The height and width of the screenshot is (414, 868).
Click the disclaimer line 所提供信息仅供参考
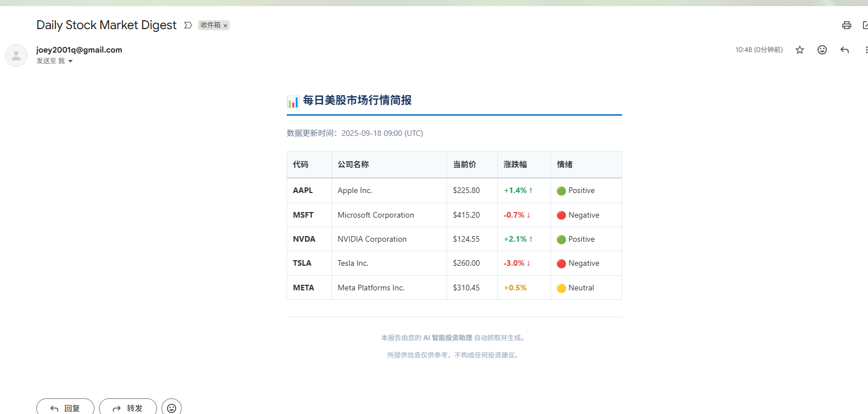click(454, 355)
